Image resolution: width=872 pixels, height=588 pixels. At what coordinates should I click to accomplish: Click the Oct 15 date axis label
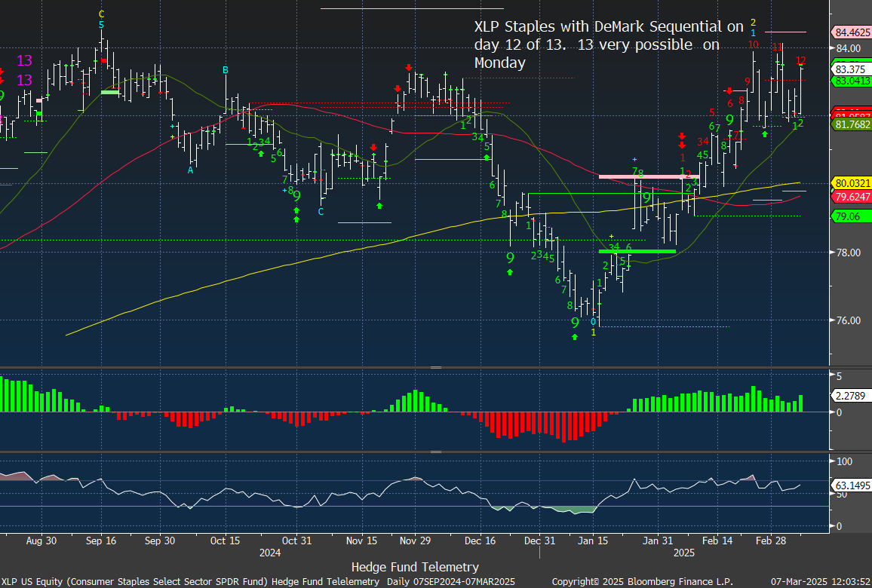click(x=226, y=541)
